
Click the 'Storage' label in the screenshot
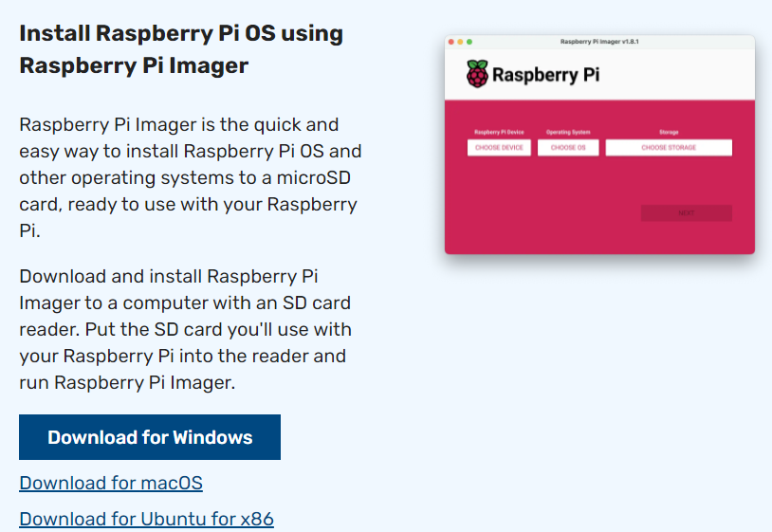click(x=669, y=132)
